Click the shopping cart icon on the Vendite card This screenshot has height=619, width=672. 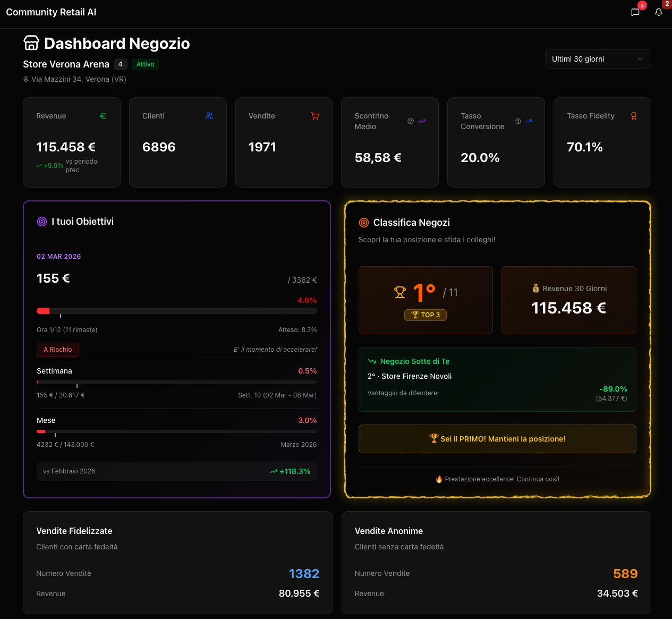click(x=315, y=115)
